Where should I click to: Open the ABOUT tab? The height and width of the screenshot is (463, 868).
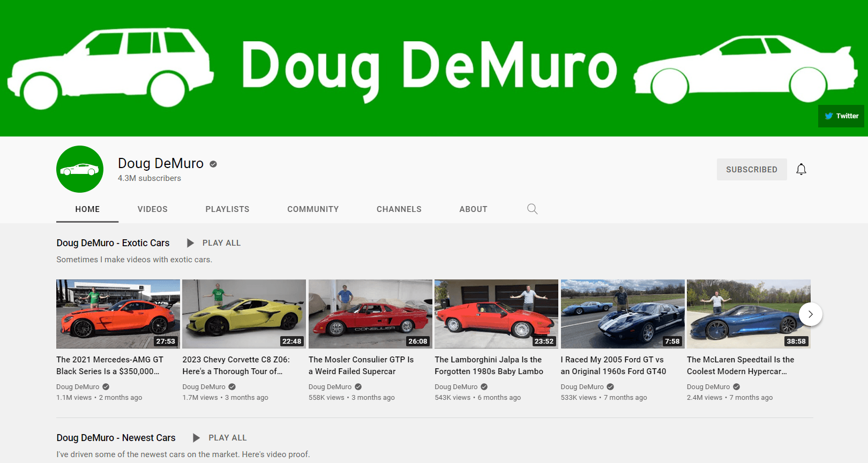(473, 209)
